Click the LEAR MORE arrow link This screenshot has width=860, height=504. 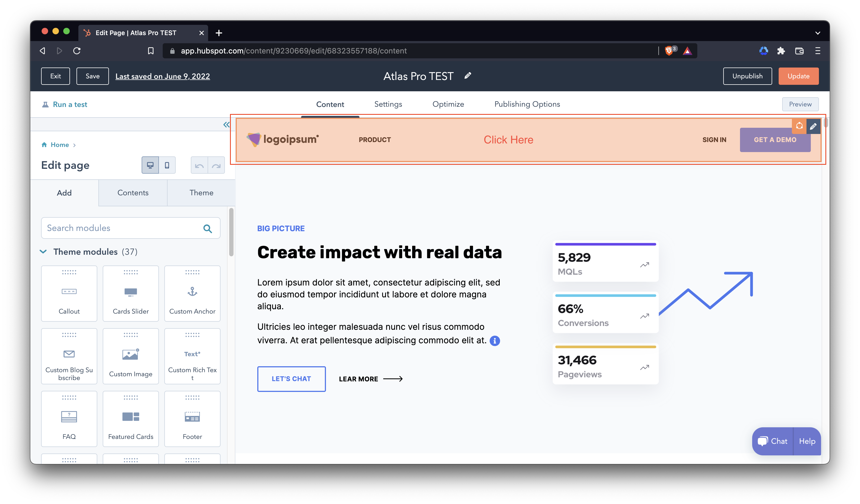click(x=371, y=379)
